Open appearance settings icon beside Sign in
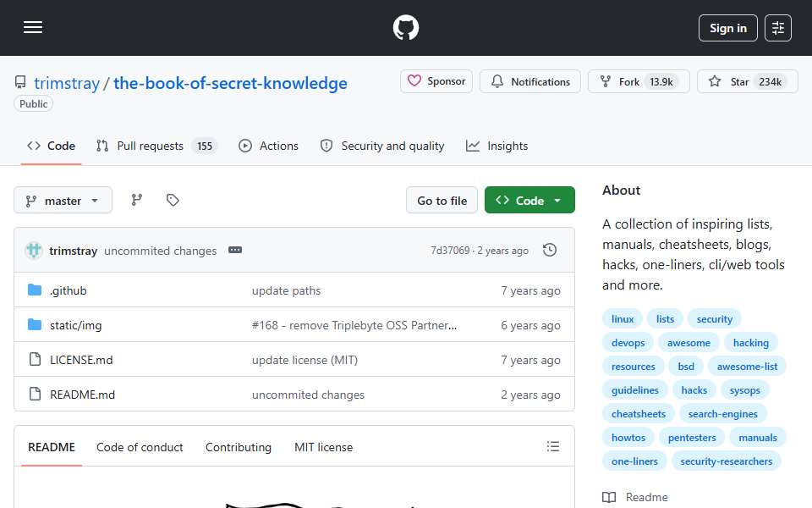This screenshot has width=812, height=508. (x=778, y=28)
